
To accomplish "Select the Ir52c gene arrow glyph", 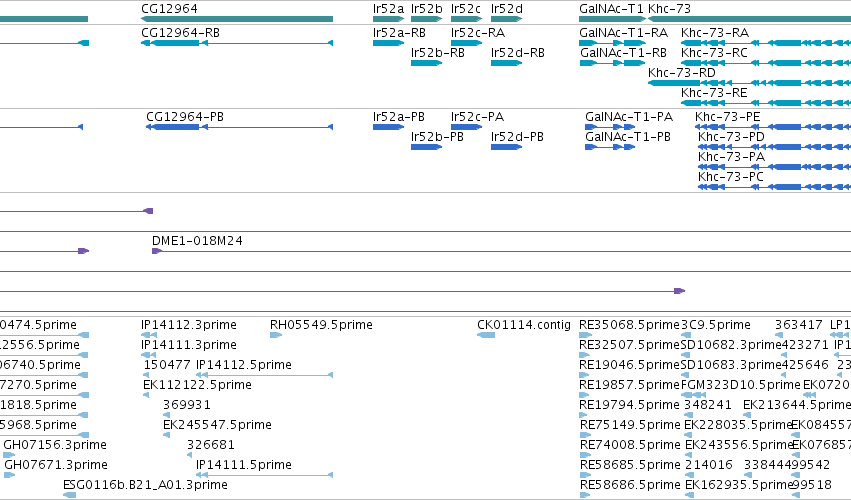I will click(466, 19).
